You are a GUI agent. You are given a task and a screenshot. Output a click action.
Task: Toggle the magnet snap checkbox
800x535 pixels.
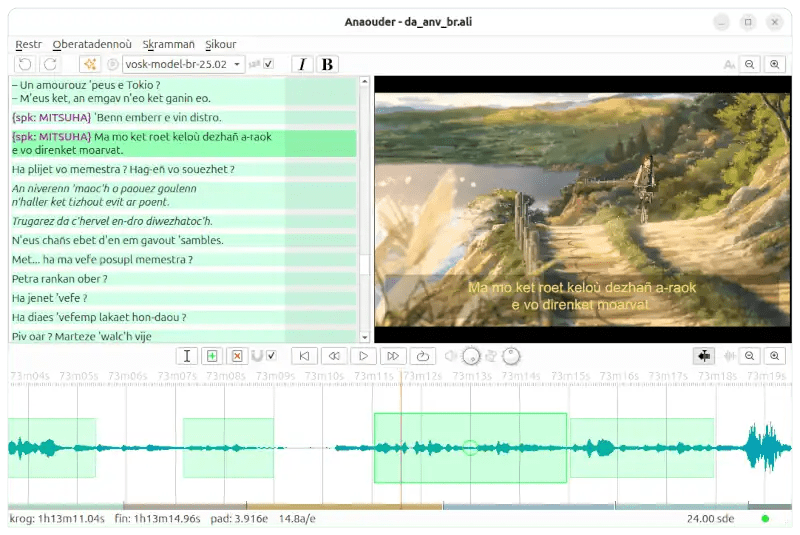(271, 356)
